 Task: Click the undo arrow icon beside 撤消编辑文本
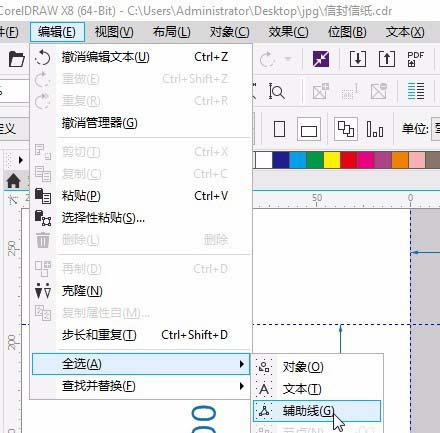click(43, 57)
